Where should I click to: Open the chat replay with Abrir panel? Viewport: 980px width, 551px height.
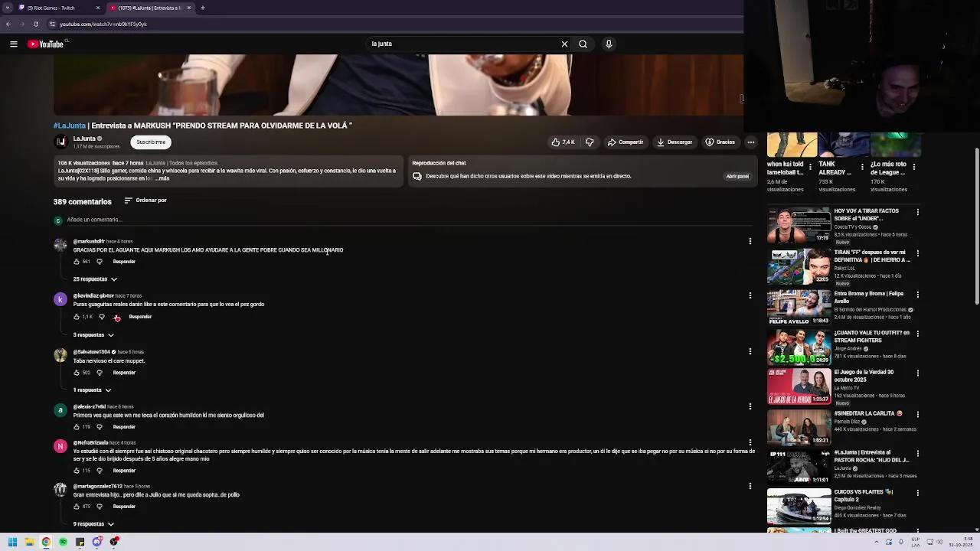coord(737,177)
